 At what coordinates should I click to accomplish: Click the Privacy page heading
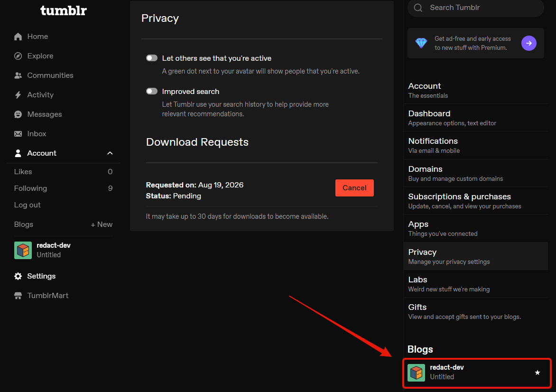point(160,19)
